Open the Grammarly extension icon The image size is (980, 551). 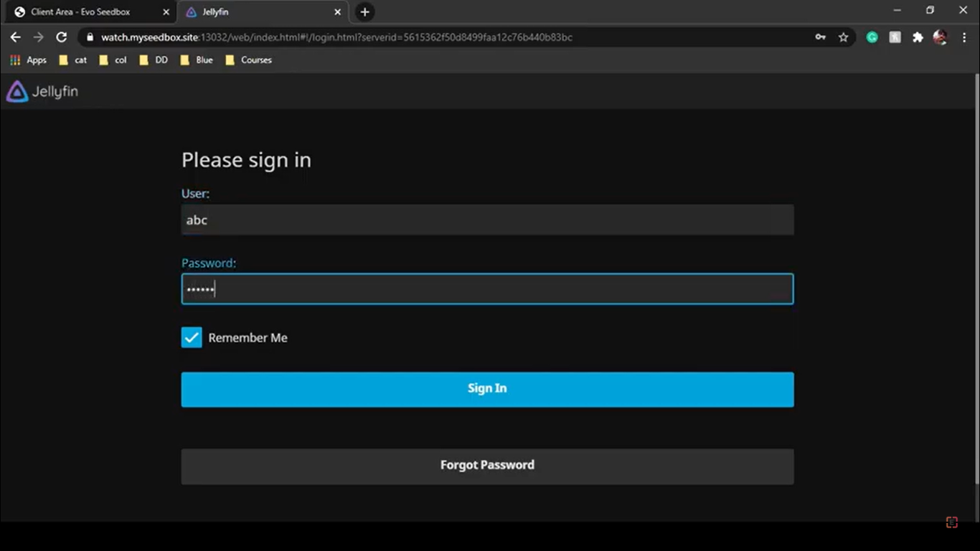coord(872,37)
